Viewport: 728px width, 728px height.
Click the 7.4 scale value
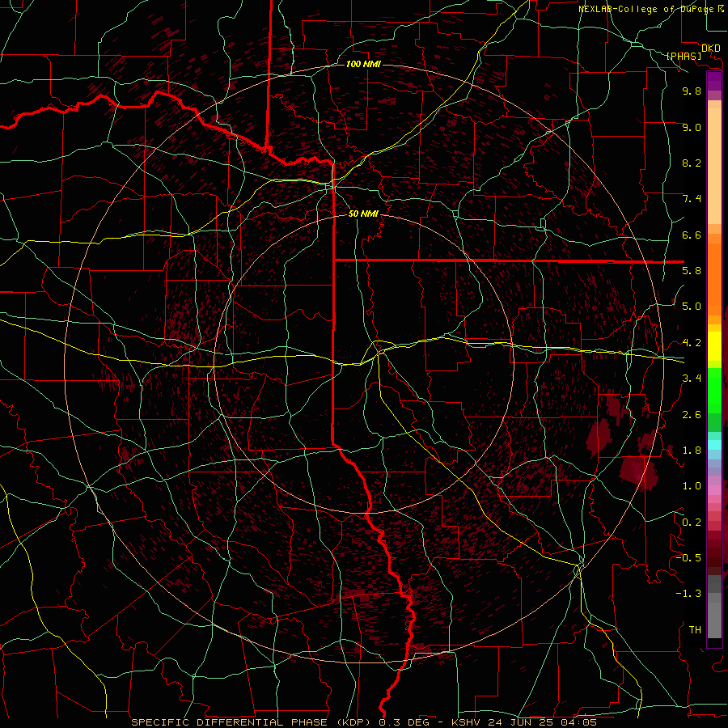692,199
